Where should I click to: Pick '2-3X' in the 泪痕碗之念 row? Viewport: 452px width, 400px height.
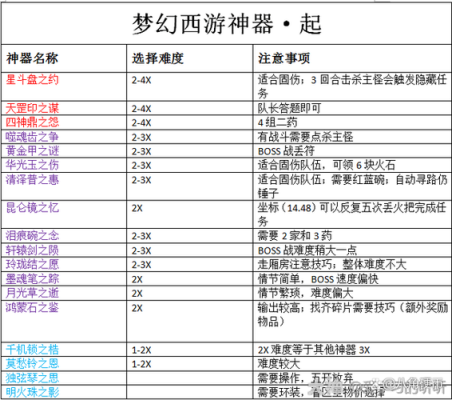click(x=141, y=236)
